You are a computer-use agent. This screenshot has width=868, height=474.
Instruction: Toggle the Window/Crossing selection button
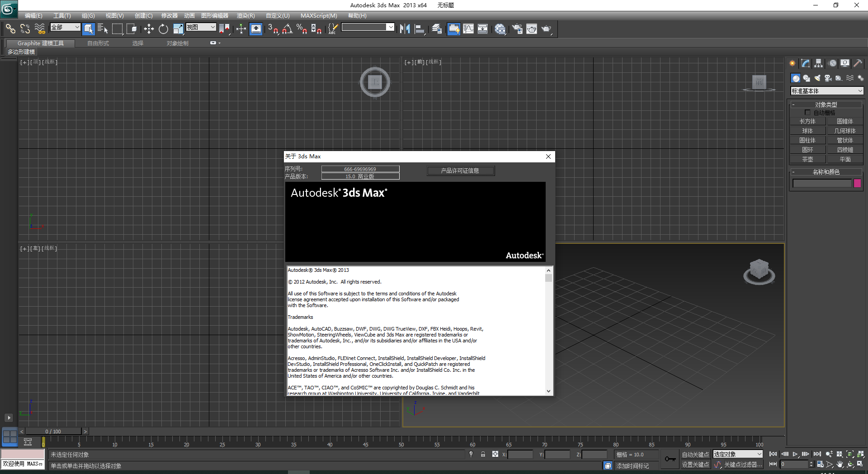132,29
